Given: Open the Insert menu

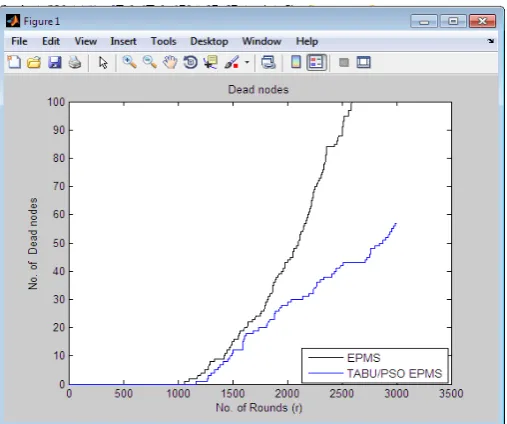Looking at the screenshot, I should pos(123,41).
